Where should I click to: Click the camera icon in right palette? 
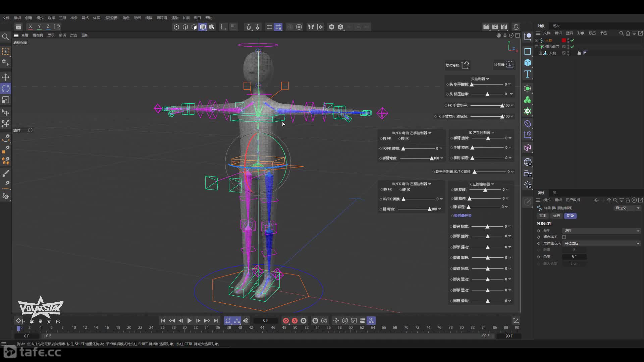point(528,174)
